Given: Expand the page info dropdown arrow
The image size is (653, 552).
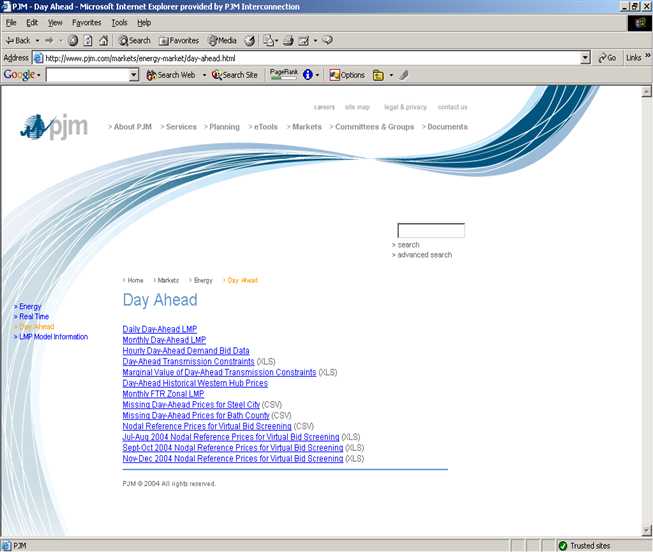Looking at the screenshot, I should pos(317,75).
